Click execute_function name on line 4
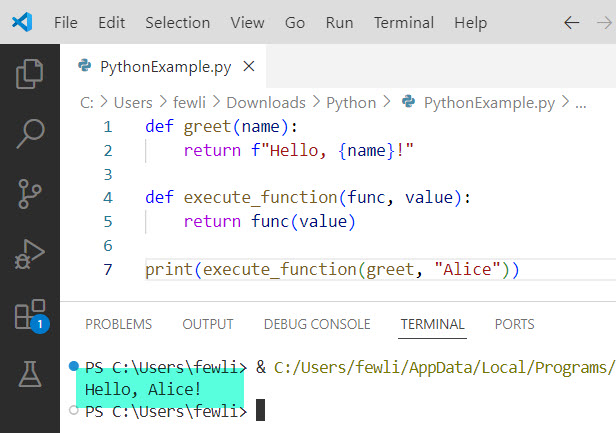The width and height of the screenshot is (616, 433). 260,198
